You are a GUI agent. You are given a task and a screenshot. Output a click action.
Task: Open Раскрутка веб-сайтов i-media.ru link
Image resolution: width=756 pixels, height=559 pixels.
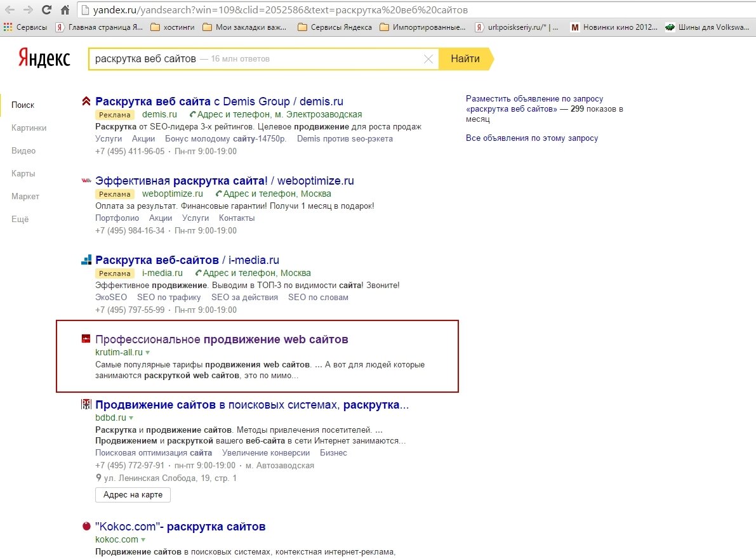point(187,260)
